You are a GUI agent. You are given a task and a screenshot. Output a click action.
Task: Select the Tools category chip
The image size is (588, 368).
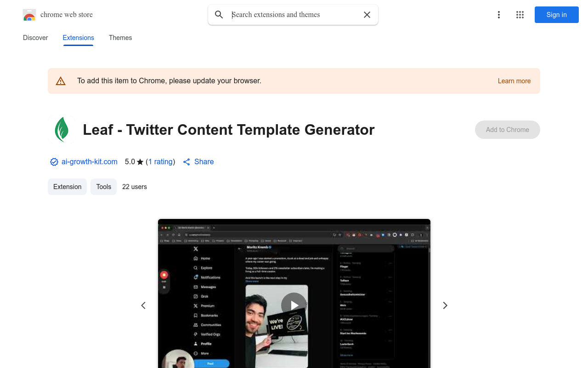[x=104, y=187]
